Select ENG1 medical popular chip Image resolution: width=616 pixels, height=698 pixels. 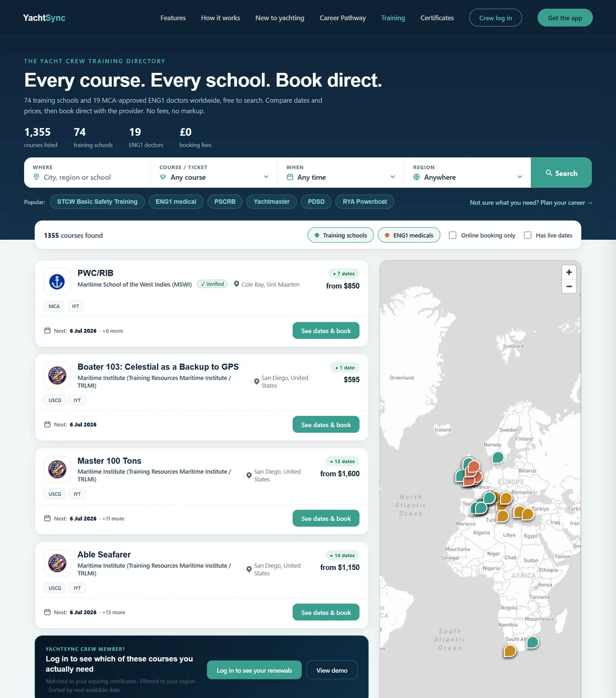176,202
